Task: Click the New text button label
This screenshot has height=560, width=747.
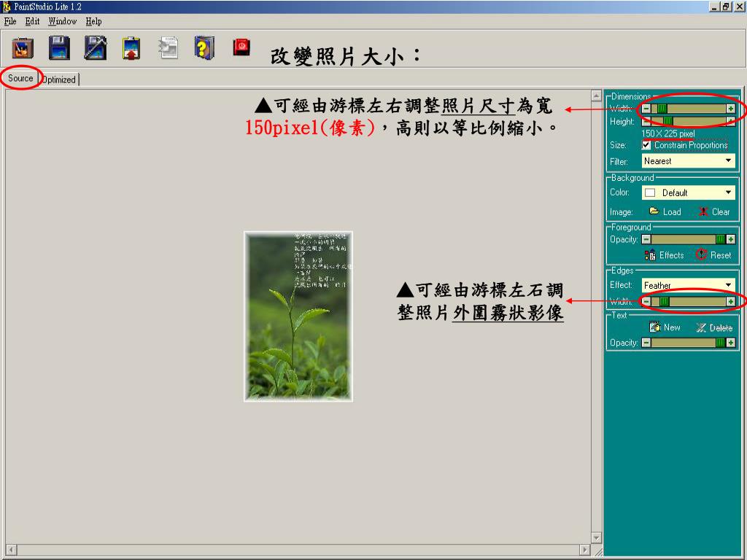Action: pos(672,327)
